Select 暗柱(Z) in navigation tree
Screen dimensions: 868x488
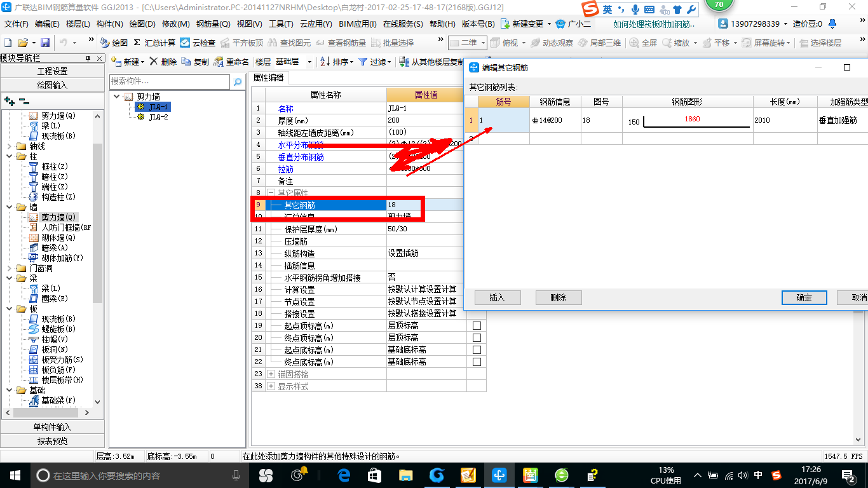[x=53, y=177]
